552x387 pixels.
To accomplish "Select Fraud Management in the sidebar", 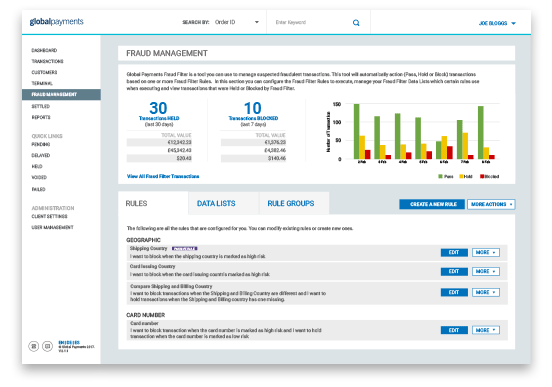I will tap(61, 94).
